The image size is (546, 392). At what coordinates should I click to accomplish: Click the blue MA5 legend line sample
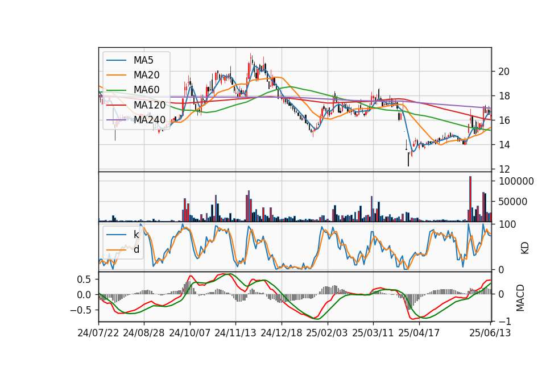click(117, 60)
